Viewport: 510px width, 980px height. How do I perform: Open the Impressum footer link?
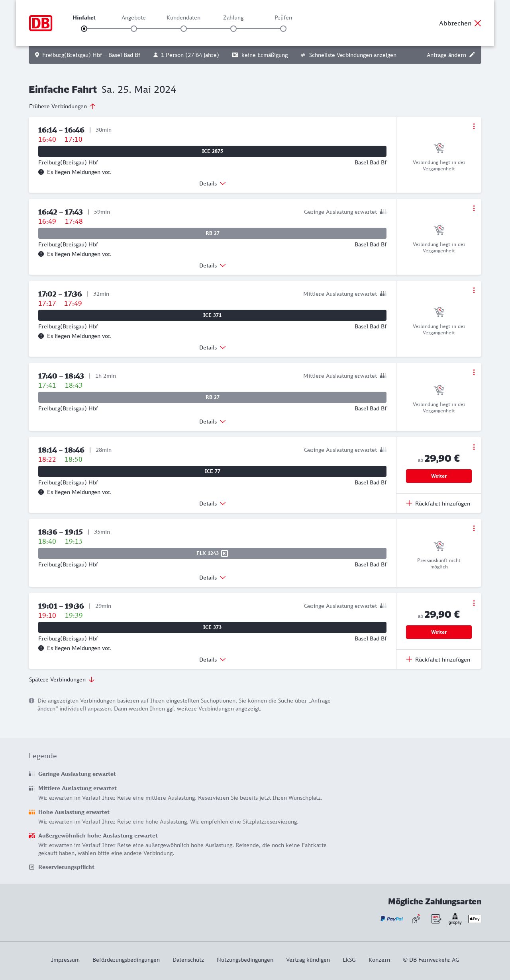click(x=65, y=960)
